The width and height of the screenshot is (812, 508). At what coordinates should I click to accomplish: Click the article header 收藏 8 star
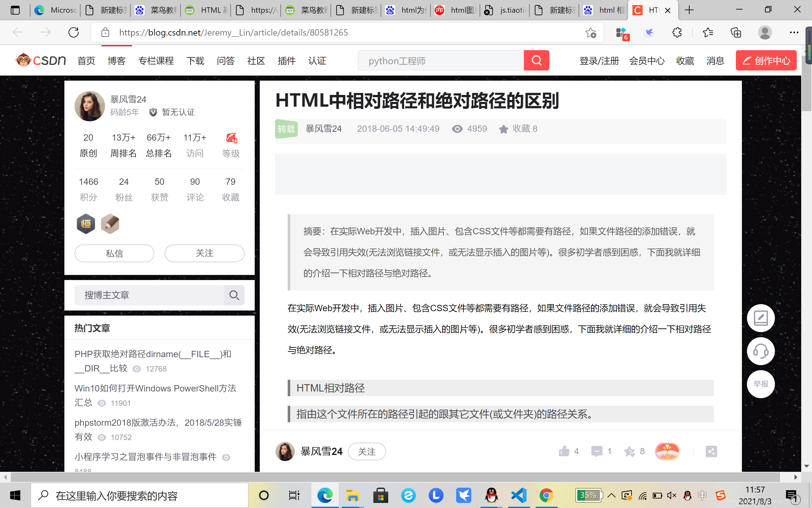tap(503, 129)
